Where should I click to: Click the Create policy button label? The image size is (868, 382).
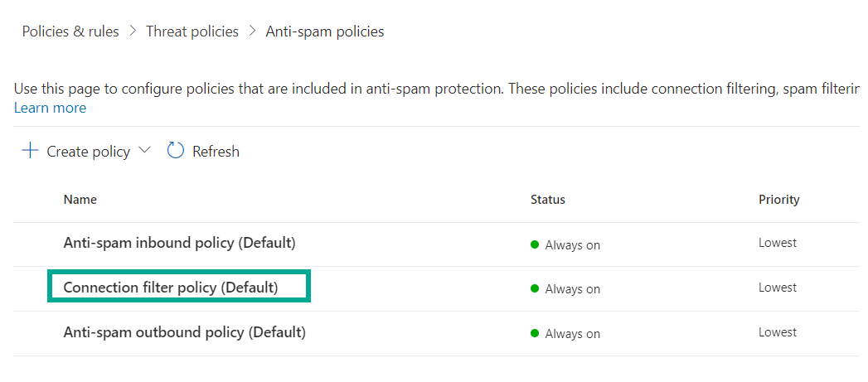tap(88, 152)
